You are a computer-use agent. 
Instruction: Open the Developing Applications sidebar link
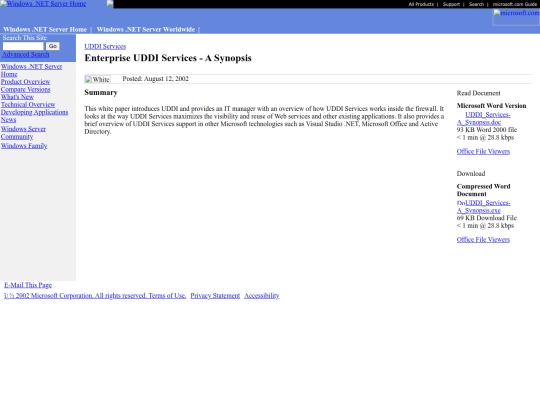(x=34, y=112)
